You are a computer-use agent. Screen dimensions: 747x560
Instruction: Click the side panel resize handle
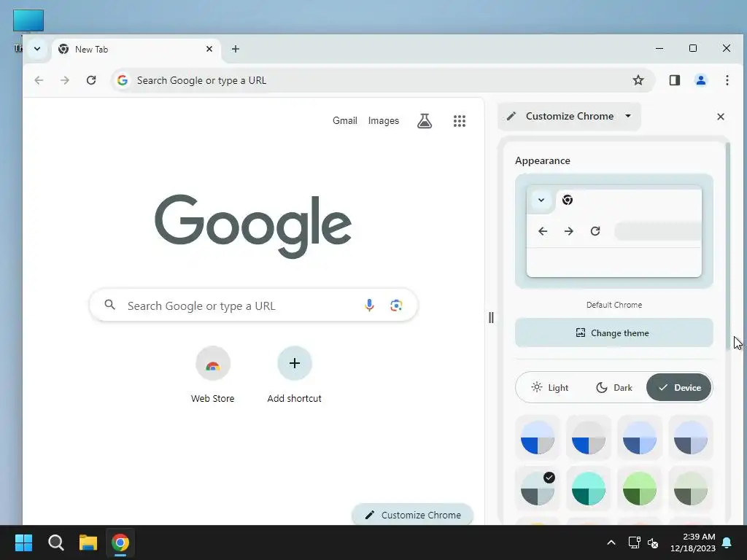pyautogui.click(x=491, y=318)
